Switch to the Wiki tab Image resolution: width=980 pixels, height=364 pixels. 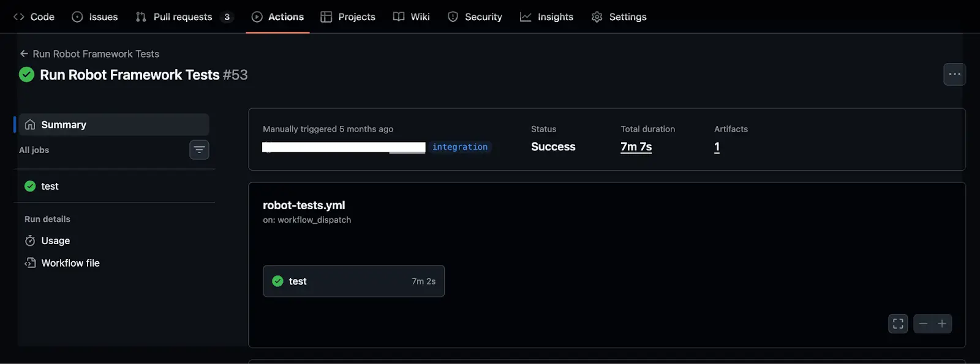[412, 17]
